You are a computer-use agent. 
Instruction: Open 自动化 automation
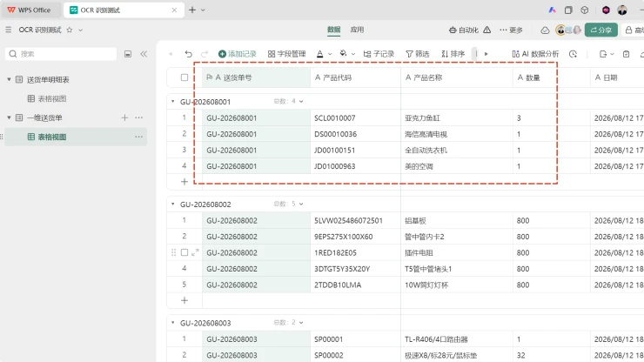pos(464,30)
